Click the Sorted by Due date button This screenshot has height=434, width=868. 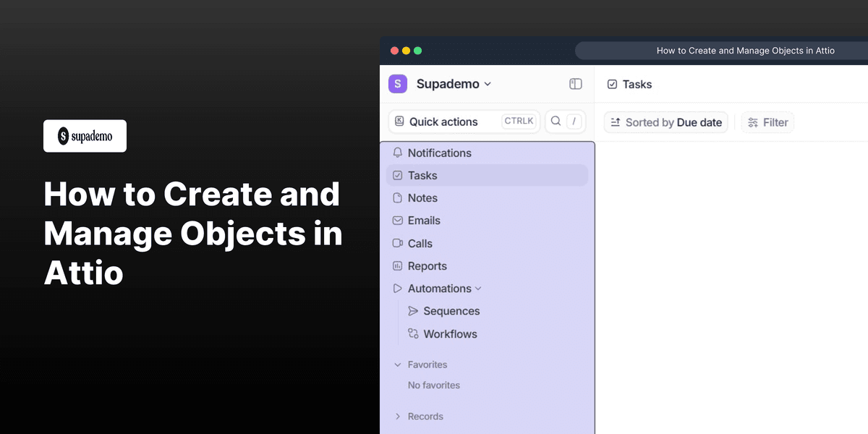click(665, 122)
